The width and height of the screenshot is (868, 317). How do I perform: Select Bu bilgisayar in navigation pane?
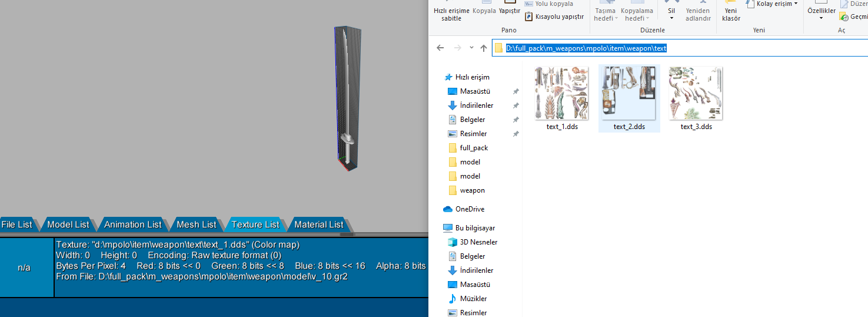coord(475,228)
